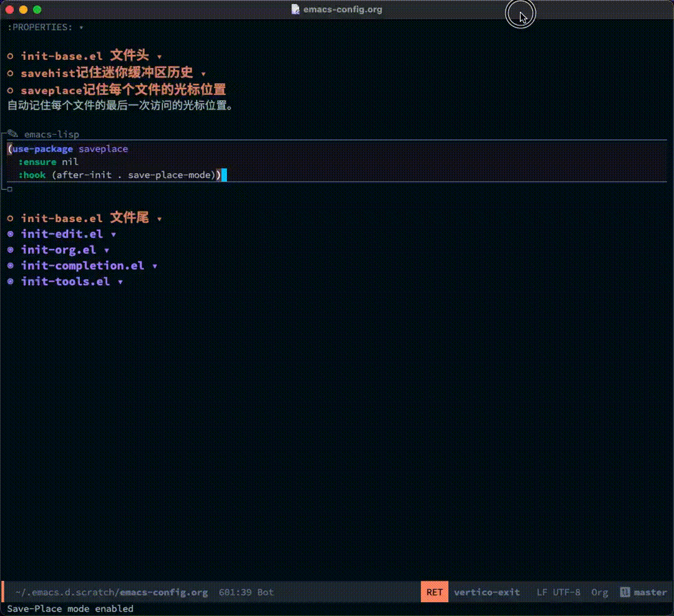The width and height of the screenshot is (674, 616).
Task: Click the init-edit.el heading text
Action: 62,234
